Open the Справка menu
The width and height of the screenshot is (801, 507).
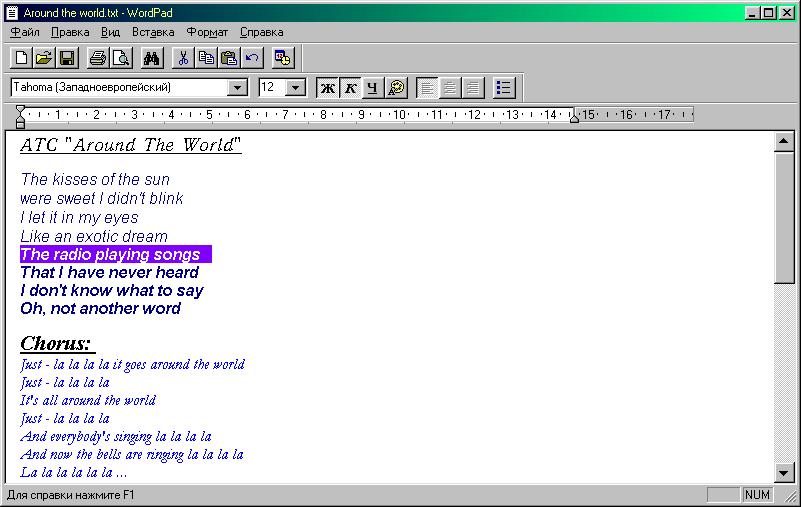pos(262,32)
